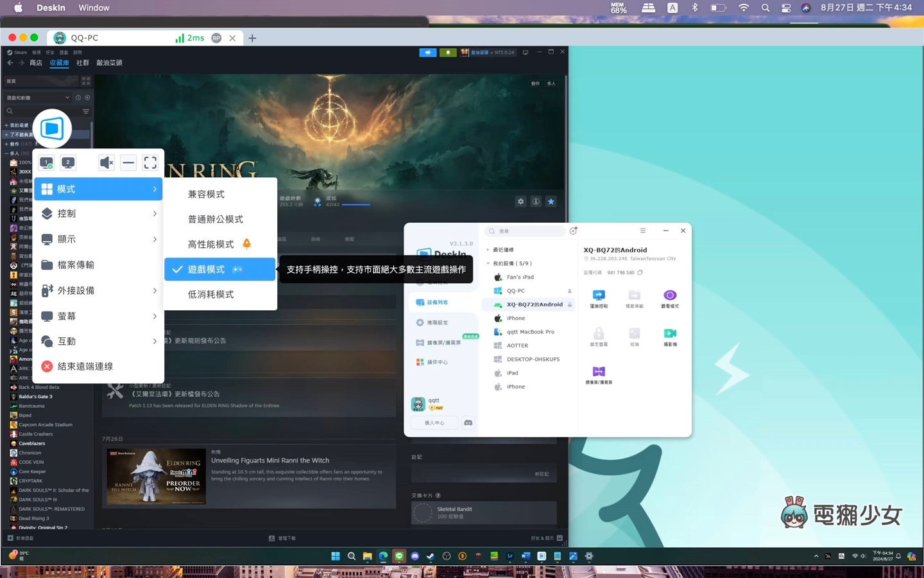Choose 結束遠端連線 to disconnect
Viewport: 924px width, 578px height.
tap(98, 366)
